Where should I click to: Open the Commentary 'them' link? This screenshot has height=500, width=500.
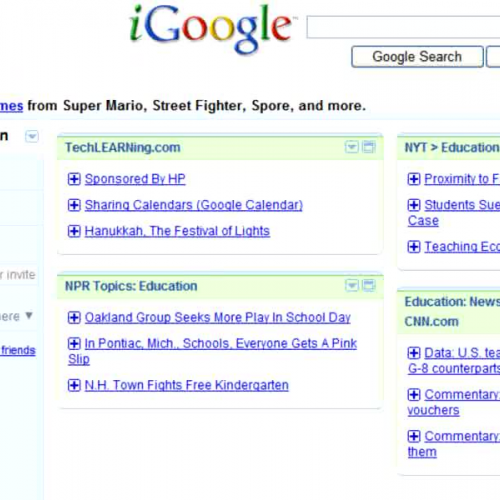pyautogui.click(x=462, y=436)
